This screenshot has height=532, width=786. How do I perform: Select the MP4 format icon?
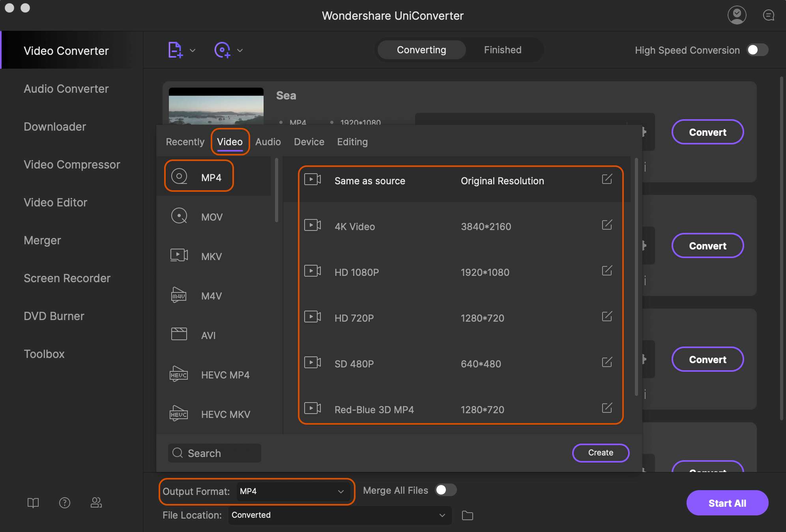tap(180, 176)
